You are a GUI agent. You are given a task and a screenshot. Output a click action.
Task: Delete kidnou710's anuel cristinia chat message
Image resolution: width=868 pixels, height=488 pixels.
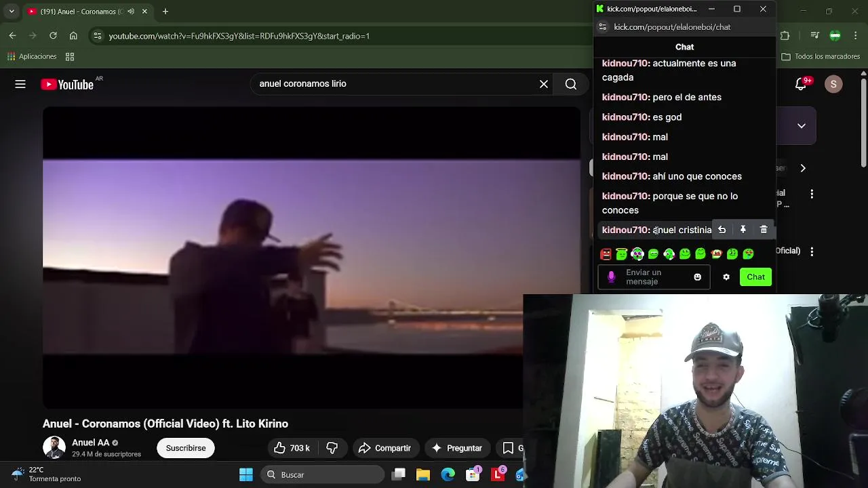click(764, 230)
